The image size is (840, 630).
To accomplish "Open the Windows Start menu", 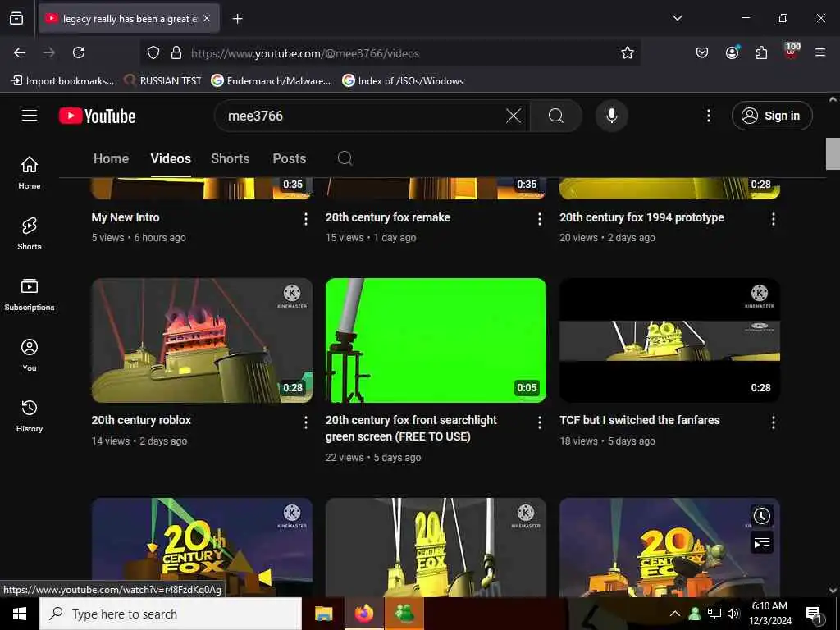I will coord(20,614).
